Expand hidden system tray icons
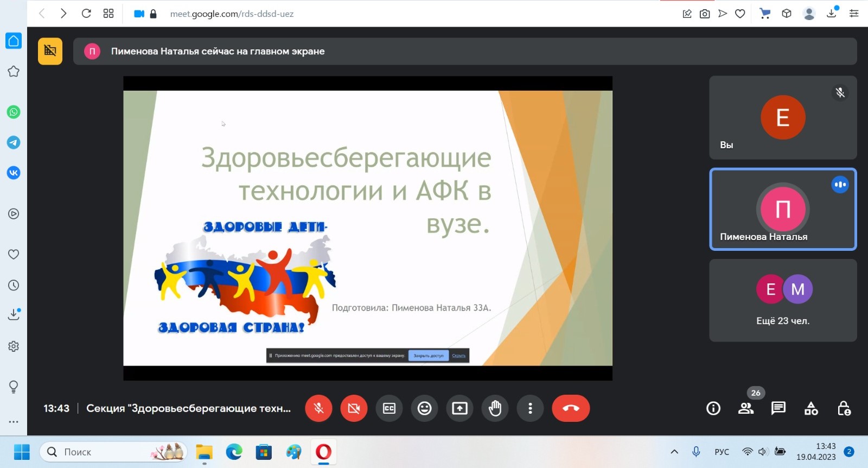The height and width of the screenshot is (468, 868). click(674, 452)
